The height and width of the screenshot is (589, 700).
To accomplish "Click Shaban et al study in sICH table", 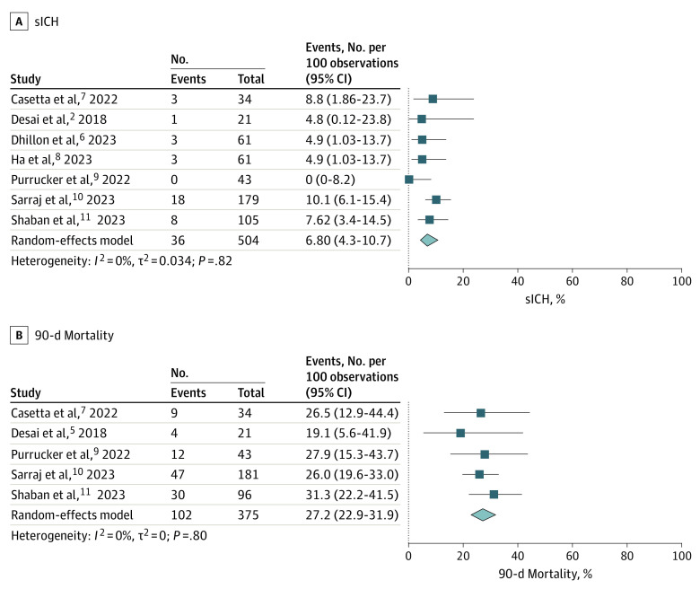I will (x=66, y=220).
